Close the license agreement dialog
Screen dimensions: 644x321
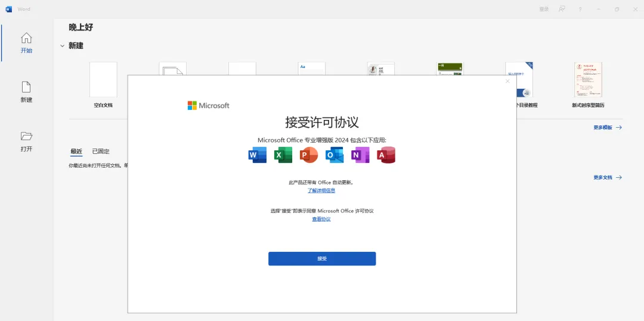click(507, 81)
